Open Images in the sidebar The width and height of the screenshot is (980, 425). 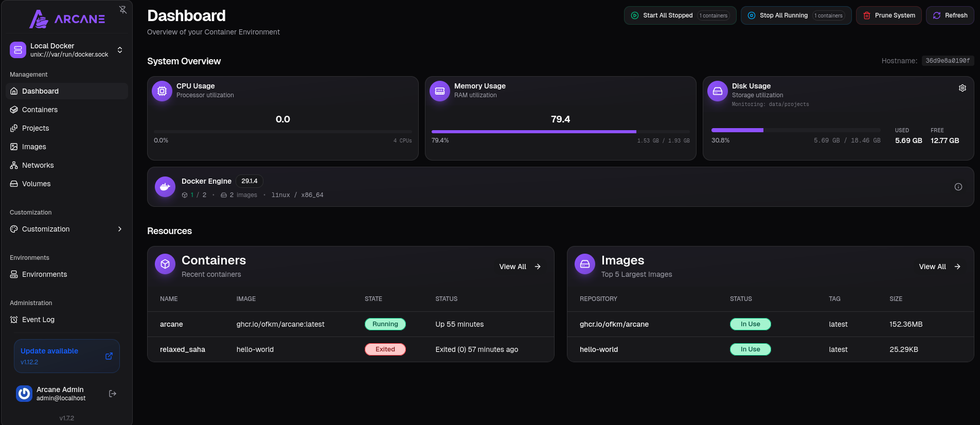(x=34, y=147)
